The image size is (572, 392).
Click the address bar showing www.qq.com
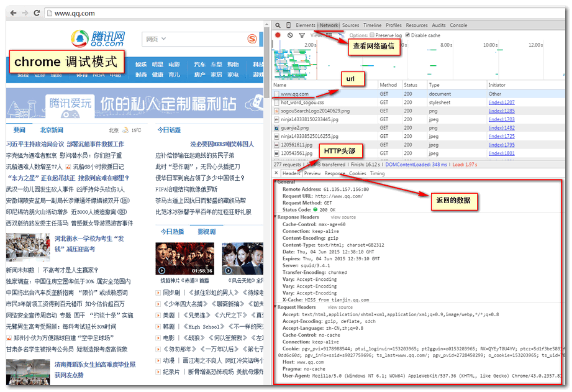304,13
